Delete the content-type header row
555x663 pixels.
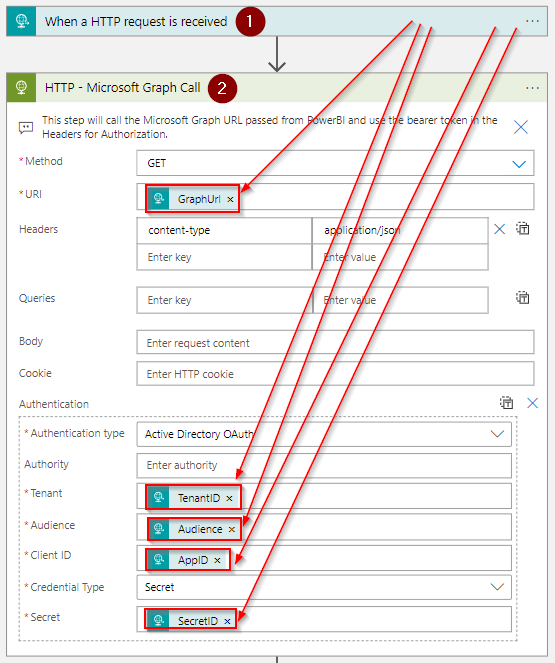point(500,229)
